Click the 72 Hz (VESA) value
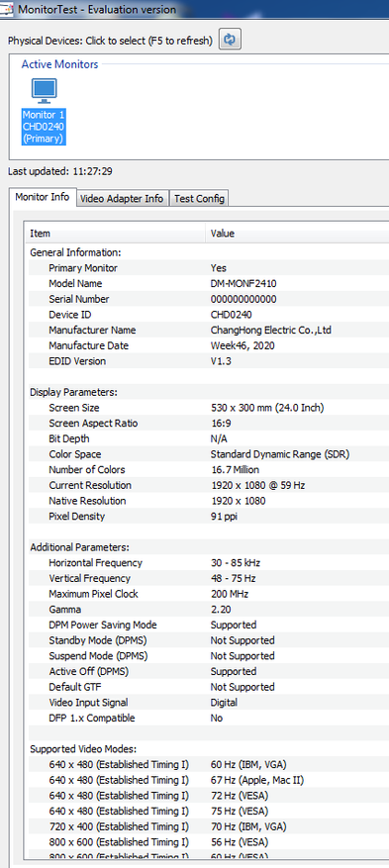 [240, 795]
